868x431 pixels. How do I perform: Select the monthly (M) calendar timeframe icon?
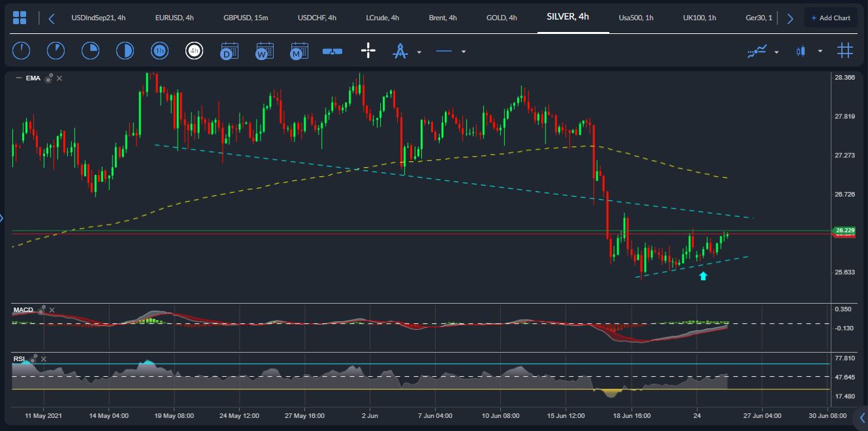(298, 51)
